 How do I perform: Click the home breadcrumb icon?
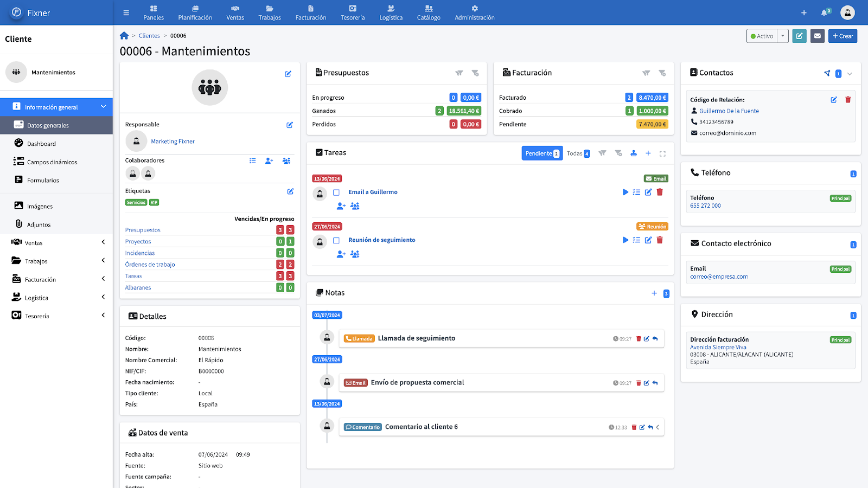tap(124, 36)
